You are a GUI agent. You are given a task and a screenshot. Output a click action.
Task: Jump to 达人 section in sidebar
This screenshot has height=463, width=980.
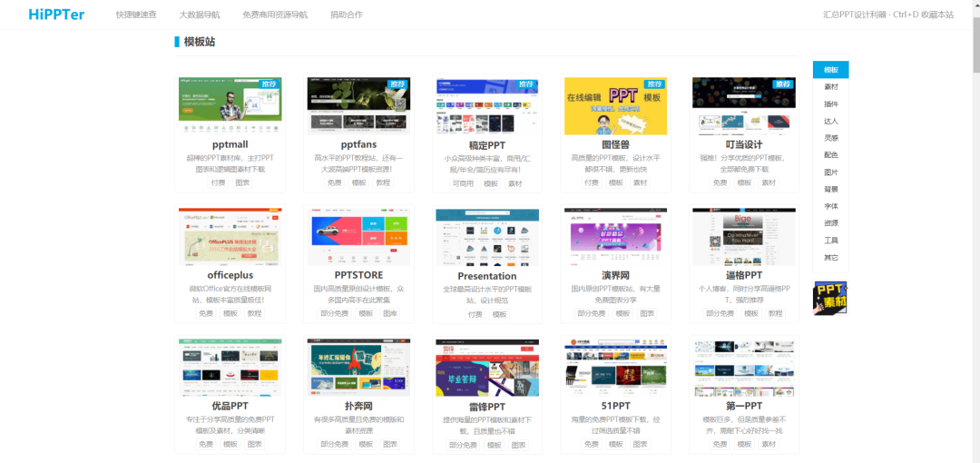tap(830, 121)
